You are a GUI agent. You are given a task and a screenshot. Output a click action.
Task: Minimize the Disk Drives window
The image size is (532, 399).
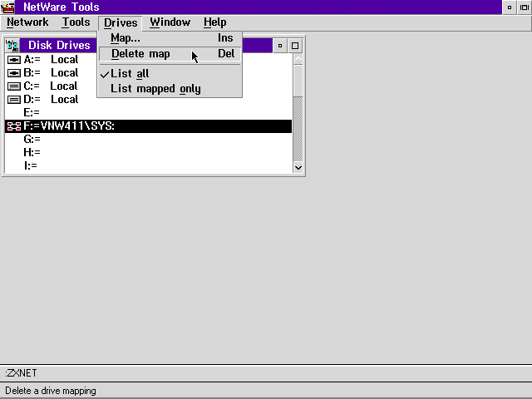[x=280, y=46]
